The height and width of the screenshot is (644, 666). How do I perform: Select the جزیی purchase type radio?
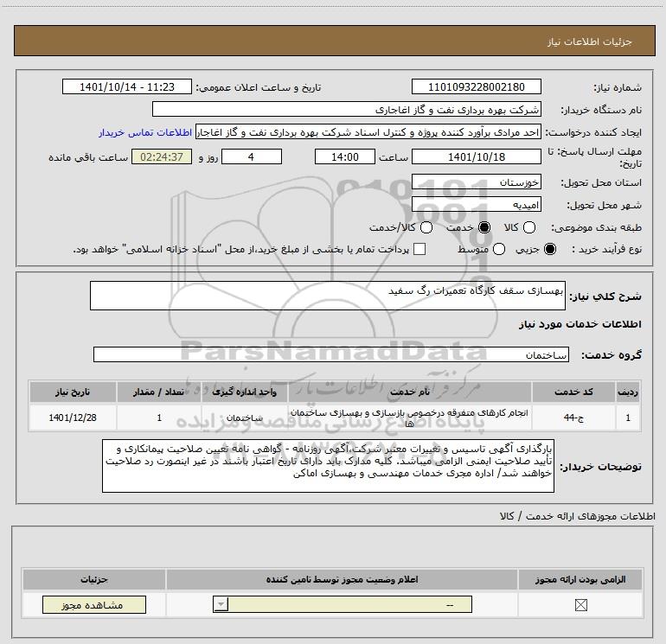click(549, 249)
